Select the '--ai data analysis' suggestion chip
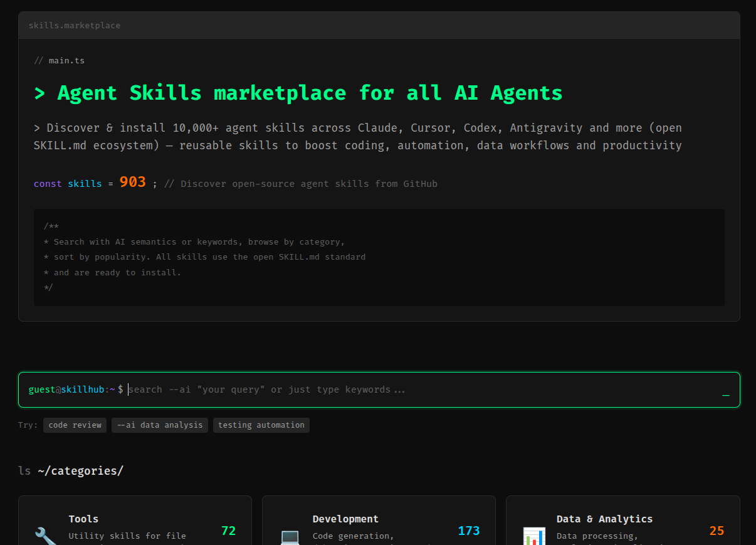 (x=159, y=425)
